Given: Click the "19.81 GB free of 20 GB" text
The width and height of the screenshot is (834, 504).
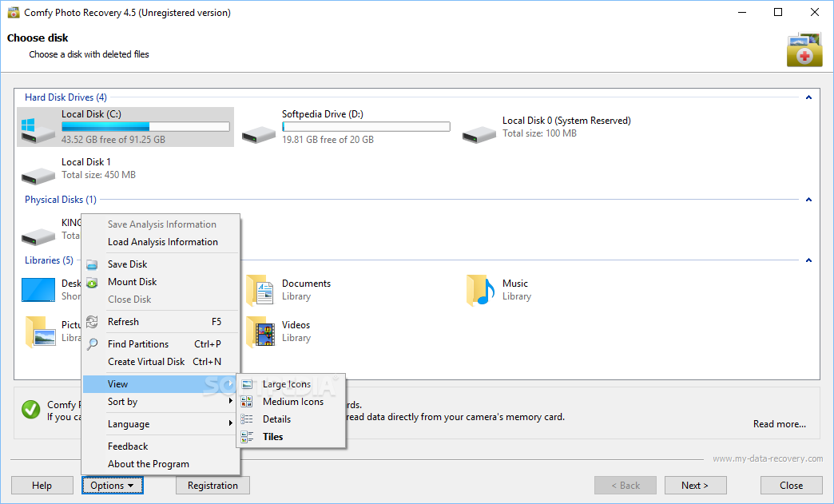Looking at the screenshot, I should click(x=328, y=139).
